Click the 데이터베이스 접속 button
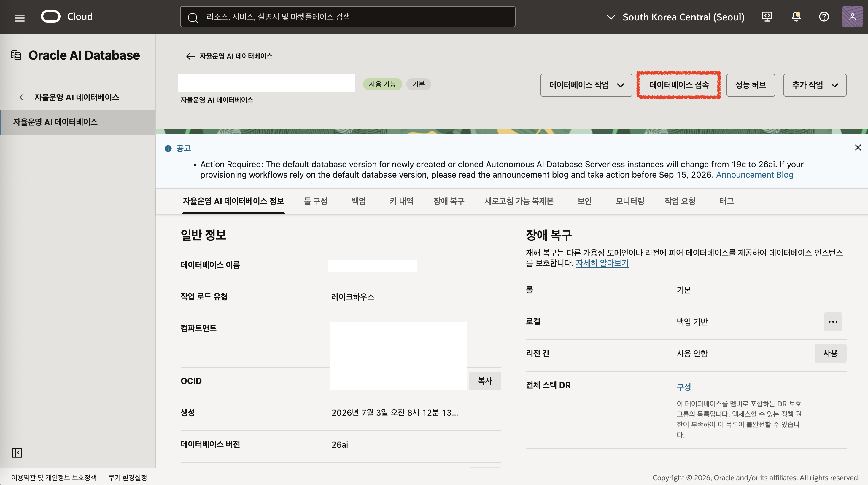This screenshot has width=868, height=485. pos(679,85)
